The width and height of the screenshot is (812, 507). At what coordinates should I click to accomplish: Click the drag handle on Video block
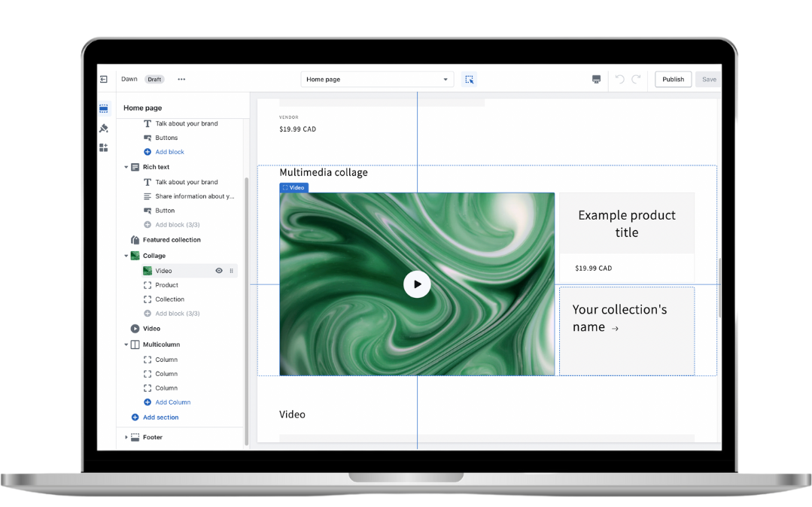coord(231,271)
